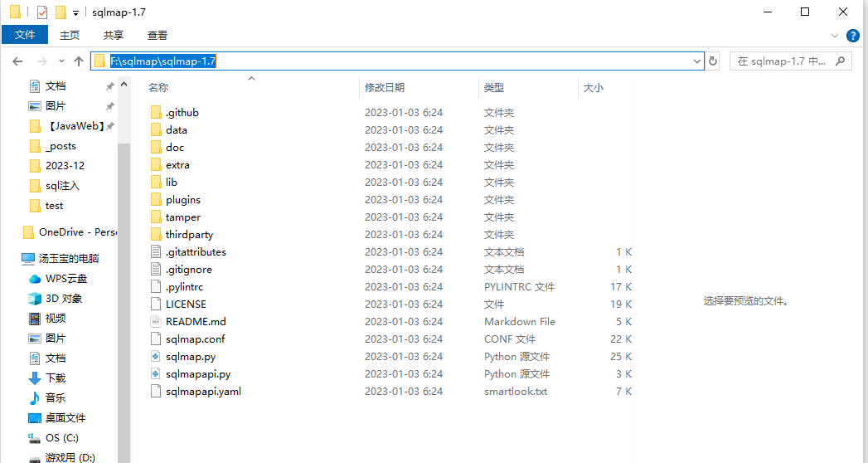Select the .github folder icon
The width and height of the screenshot is (868, 463).
point(156,112)
